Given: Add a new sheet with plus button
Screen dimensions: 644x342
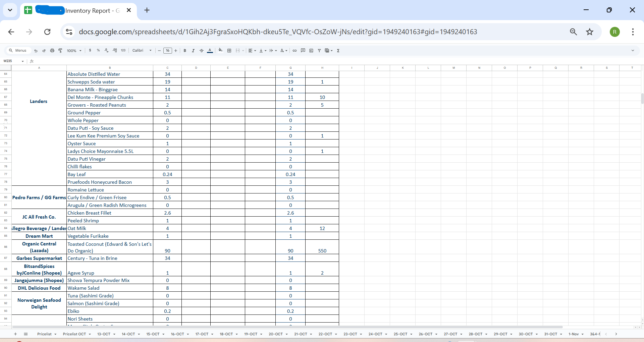Looking at the screenshot, I should [x=15, y=334].
